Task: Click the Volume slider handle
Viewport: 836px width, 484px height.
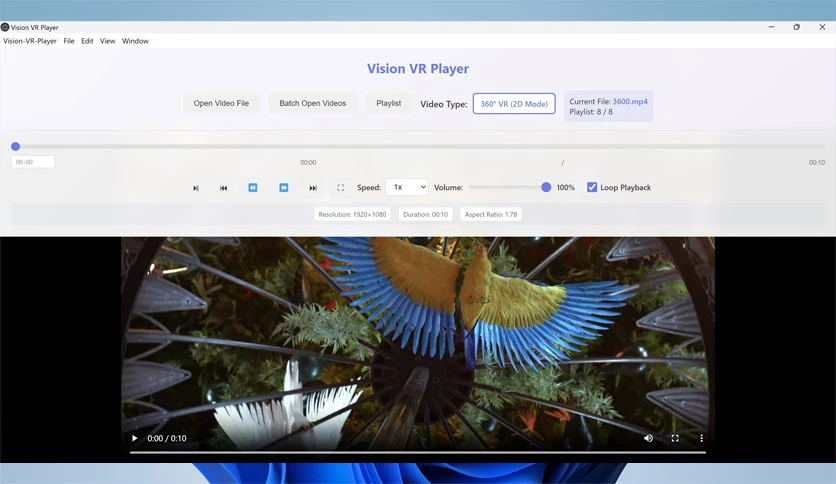Action: [x=546, y=187]
